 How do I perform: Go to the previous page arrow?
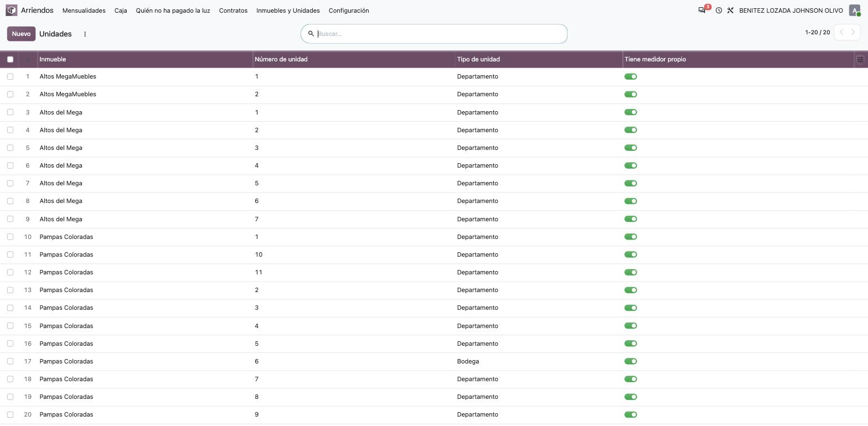841,32
